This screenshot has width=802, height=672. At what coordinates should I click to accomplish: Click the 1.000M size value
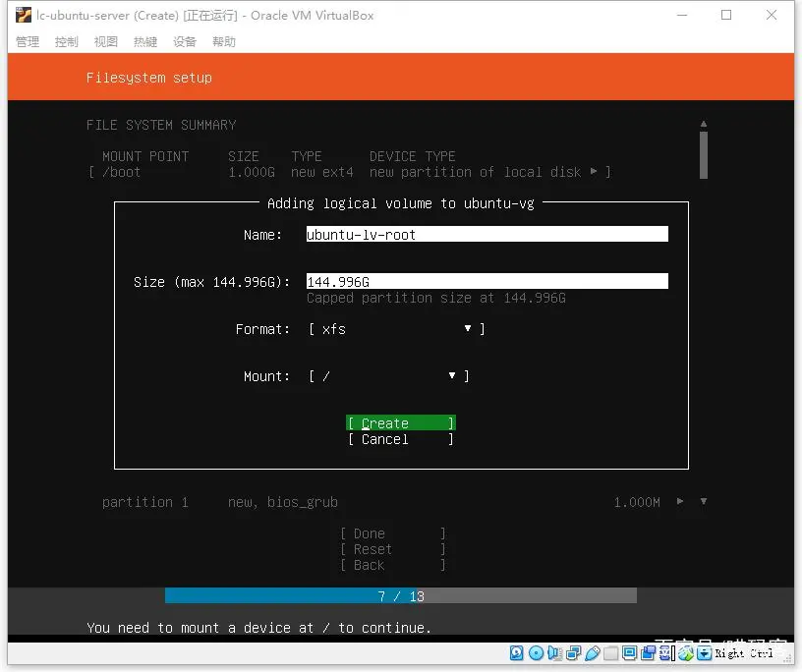(x=637, y=502)
